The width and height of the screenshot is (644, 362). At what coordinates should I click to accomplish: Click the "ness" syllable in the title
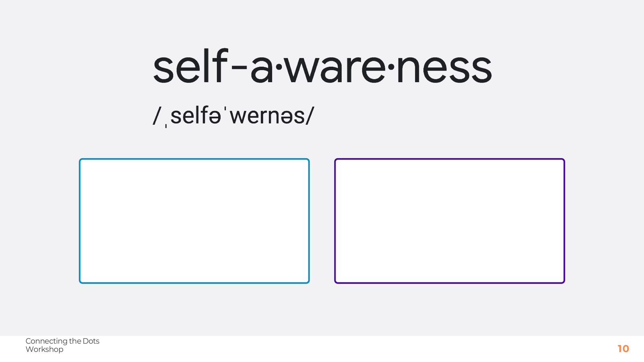click(x=444, y=68)
